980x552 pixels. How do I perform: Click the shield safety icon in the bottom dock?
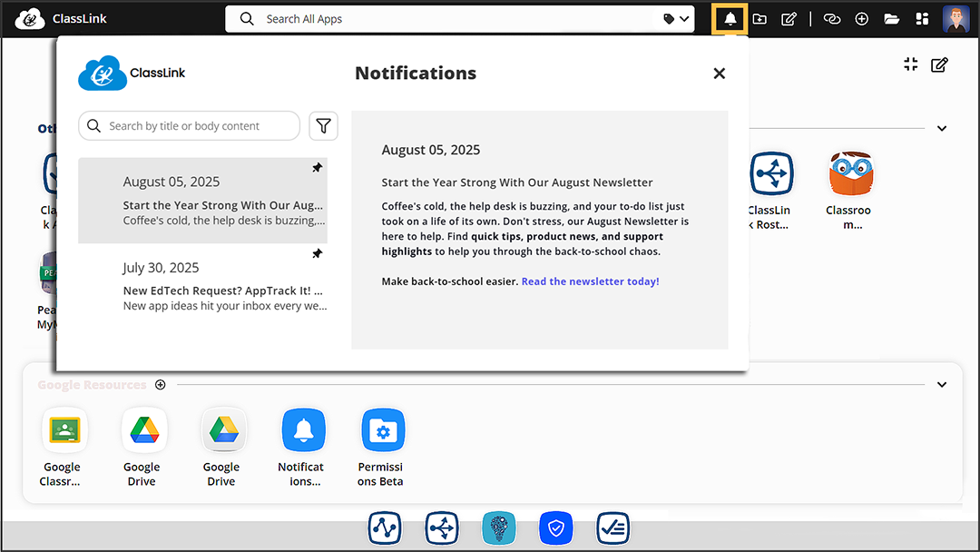(x=555, y=527)
